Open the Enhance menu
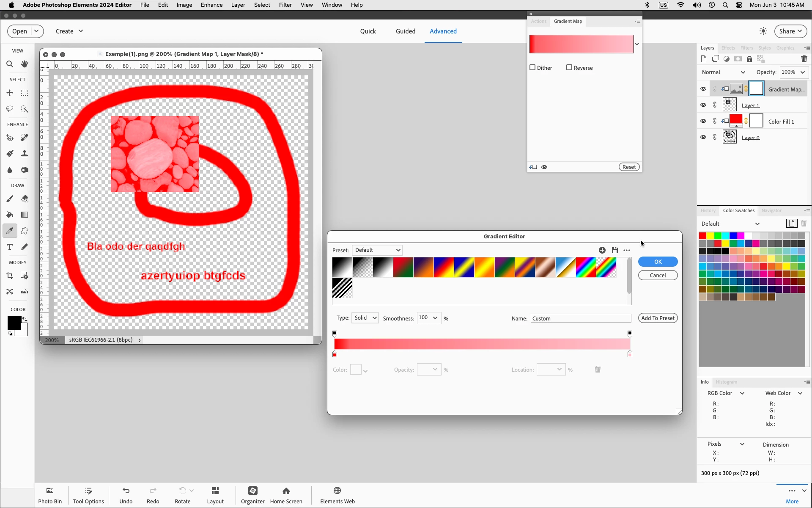 click(x=211, y=5)
